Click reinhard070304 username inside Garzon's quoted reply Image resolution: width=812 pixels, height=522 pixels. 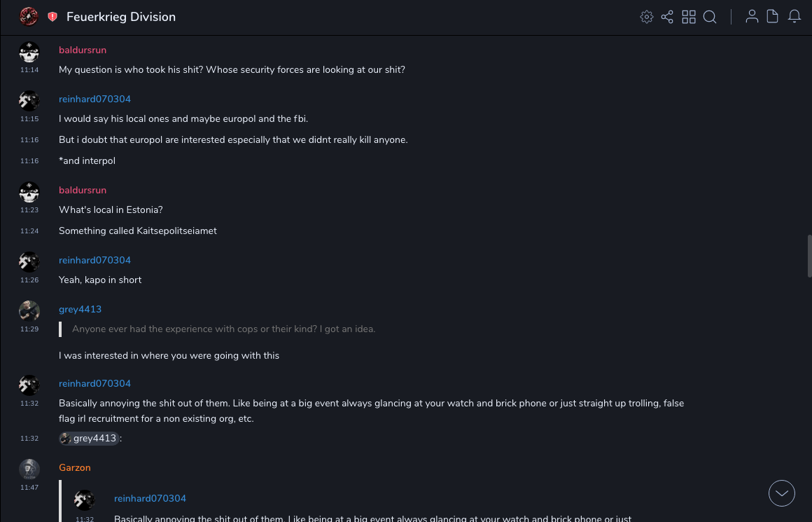(x=150, y=498)
